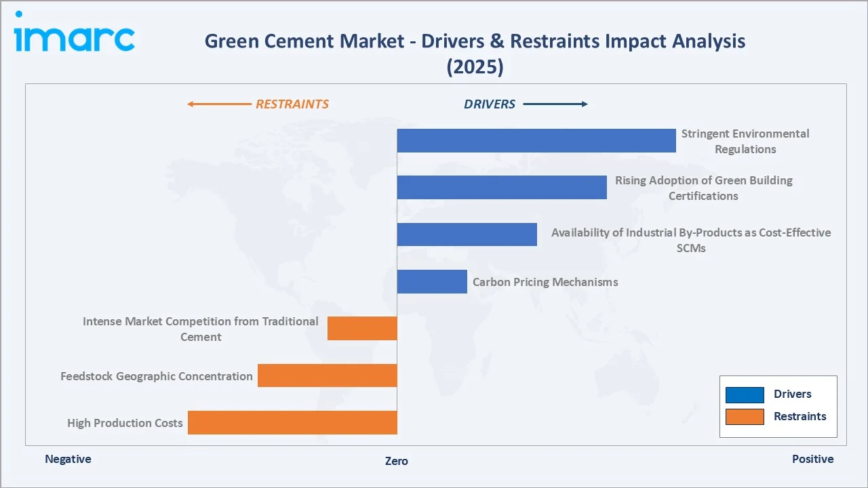Click the Rising Adoption of Green Building Certifications bar

[x=502, y=186]
